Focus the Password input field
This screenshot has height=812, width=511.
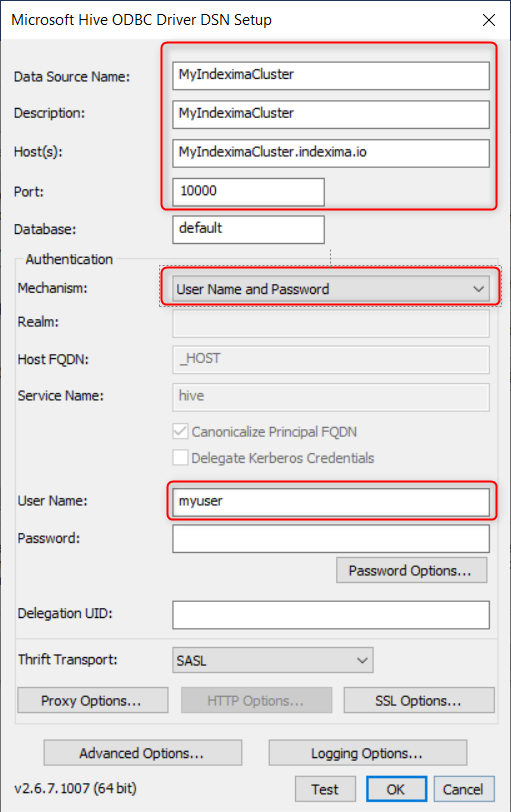coord(331,539)
